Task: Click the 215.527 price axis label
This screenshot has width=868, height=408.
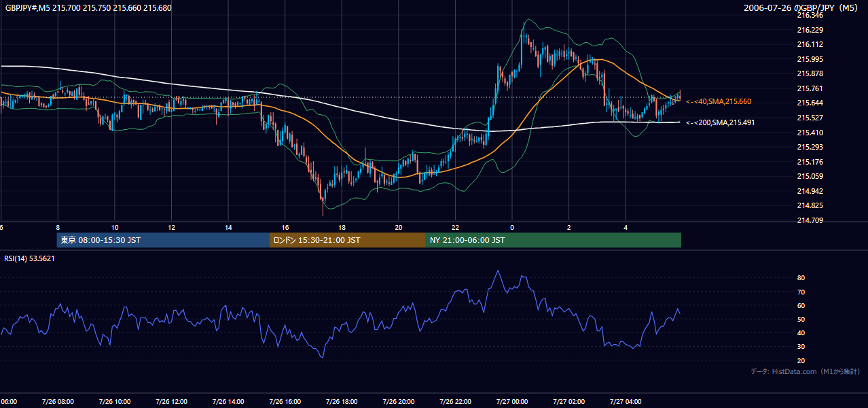Action: click(x=810, y=118)
